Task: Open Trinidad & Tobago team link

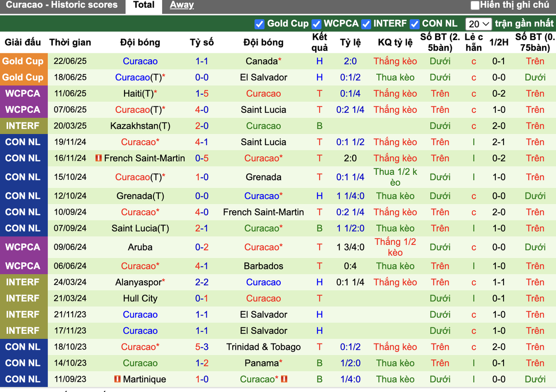Action: 264,346
